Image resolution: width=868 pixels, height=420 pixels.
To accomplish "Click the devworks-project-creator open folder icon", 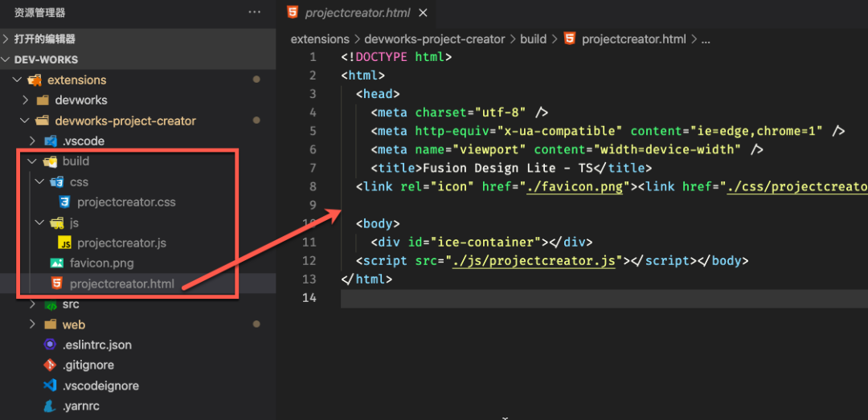I will [x=43, y=120].
